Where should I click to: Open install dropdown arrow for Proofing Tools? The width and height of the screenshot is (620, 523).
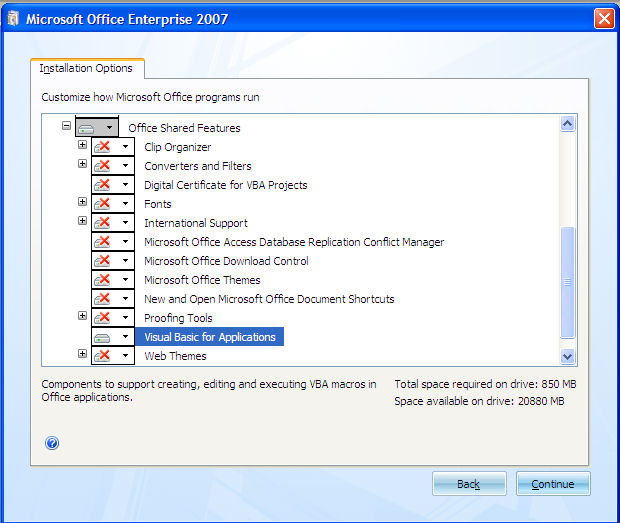pyautogui.click(x=125, y=317)
